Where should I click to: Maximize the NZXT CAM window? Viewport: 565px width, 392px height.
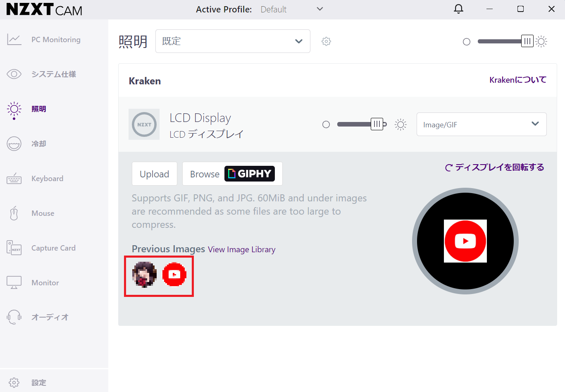click(x=520, y=9)
